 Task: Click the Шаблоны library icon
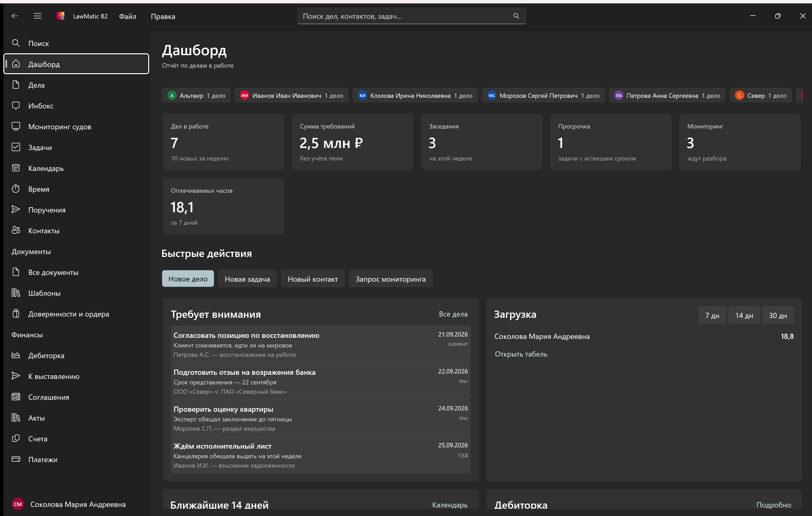(16, 293)
